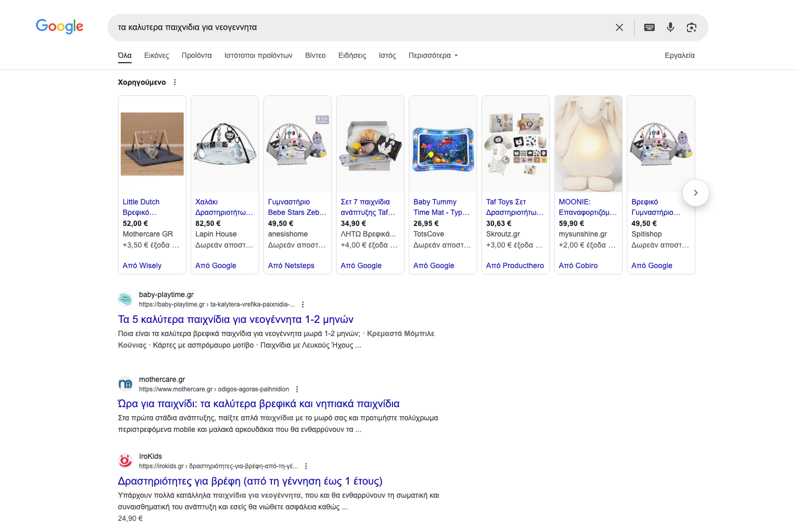Open Βρεφικό Γυμναστήριο Spitishop product link

point(656,207)
